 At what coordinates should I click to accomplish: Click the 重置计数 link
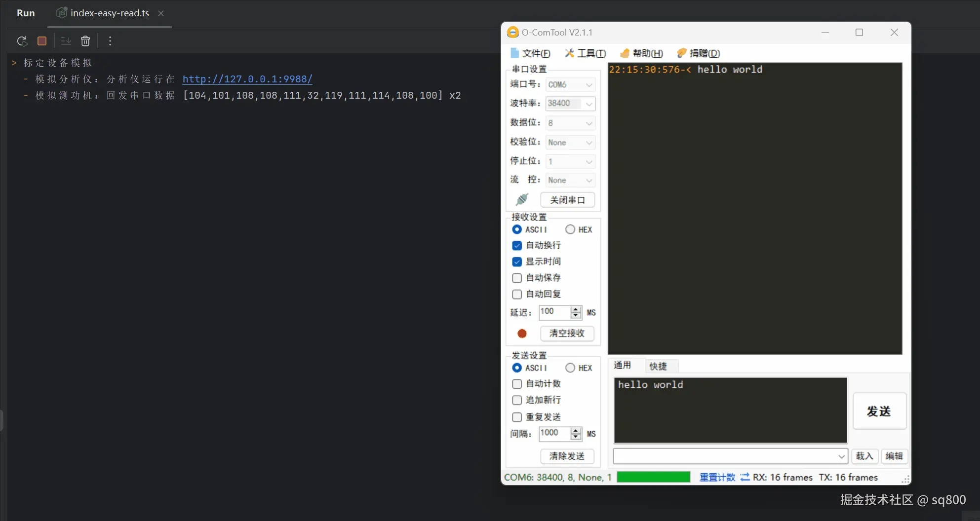pos(717,477)
